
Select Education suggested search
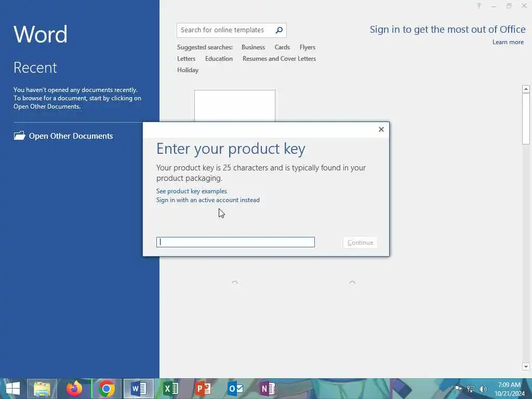pyautogui.click(x=219, y=59)
